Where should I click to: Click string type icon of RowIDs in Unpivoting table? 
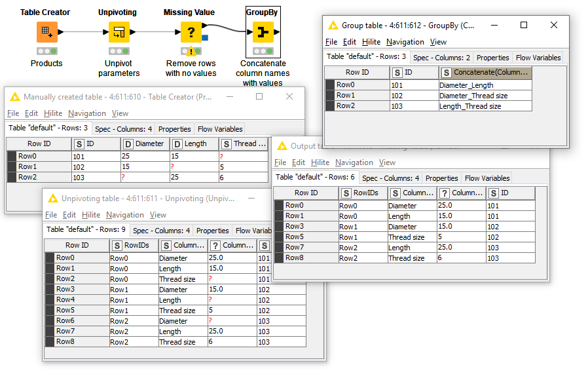click(117, 246)
